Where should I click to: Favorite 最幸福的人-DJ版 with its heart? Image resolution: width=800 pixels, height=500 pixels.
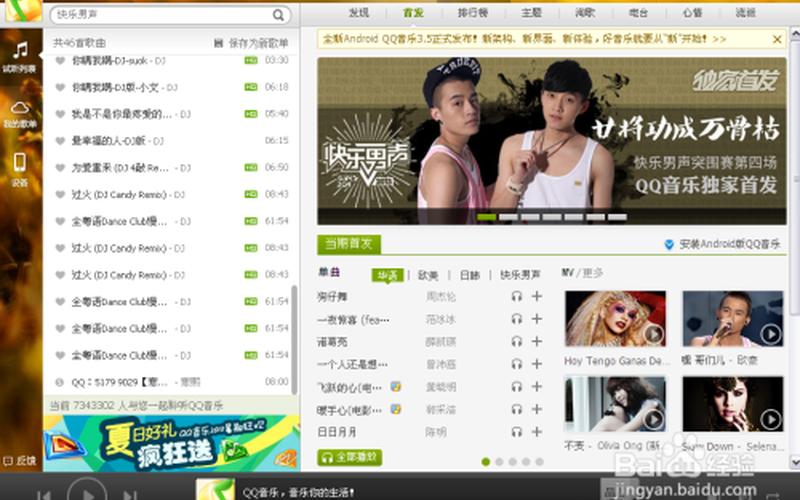pyautogui.click(x=60, y=141)
